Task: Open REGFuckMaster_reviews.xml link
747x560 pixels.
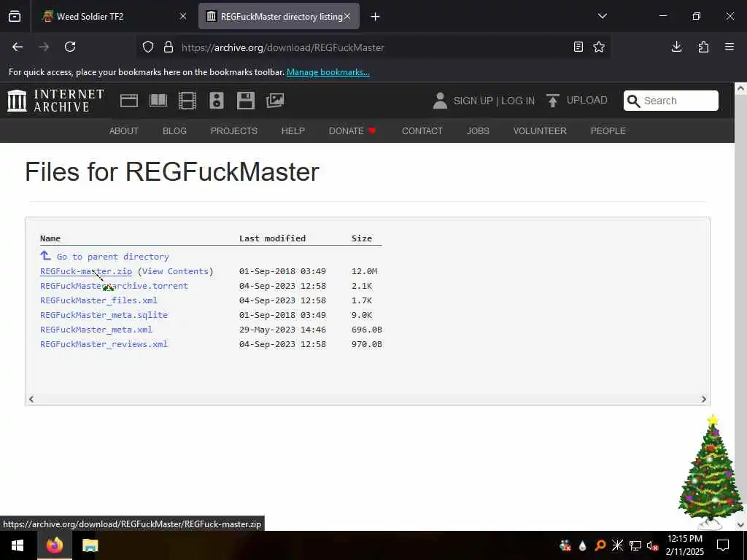Action: pyautogui.click(x=104, y=344)
